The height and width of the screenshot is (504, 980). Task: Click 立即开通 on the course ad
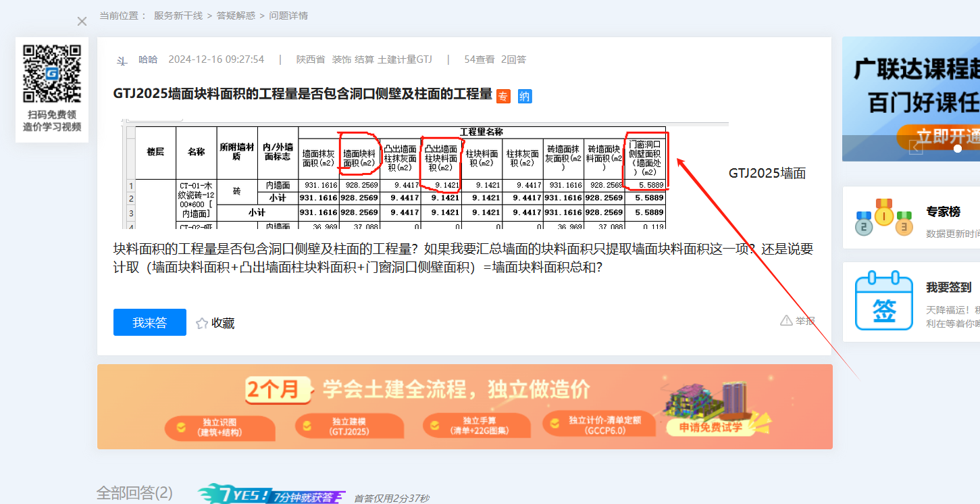939,136
